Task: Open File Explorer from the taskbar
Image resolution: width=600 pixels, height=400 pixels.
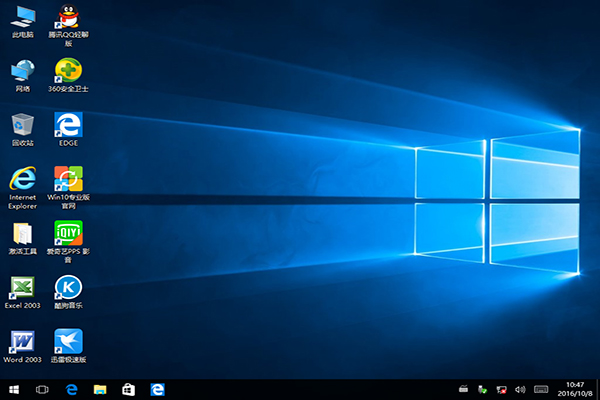Action: [100, 388]
